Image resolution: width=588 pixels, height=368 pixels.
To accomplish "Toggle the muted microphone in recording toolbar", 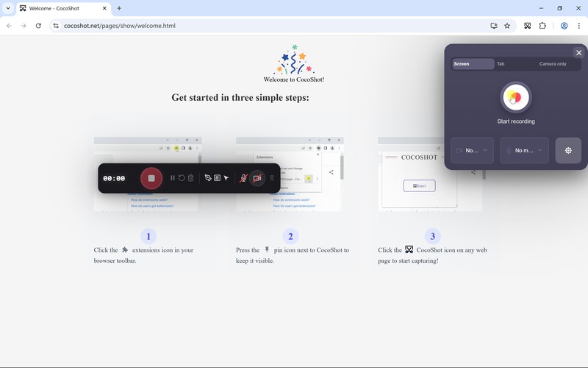I will pyautogui.click(x=243, y=178).
